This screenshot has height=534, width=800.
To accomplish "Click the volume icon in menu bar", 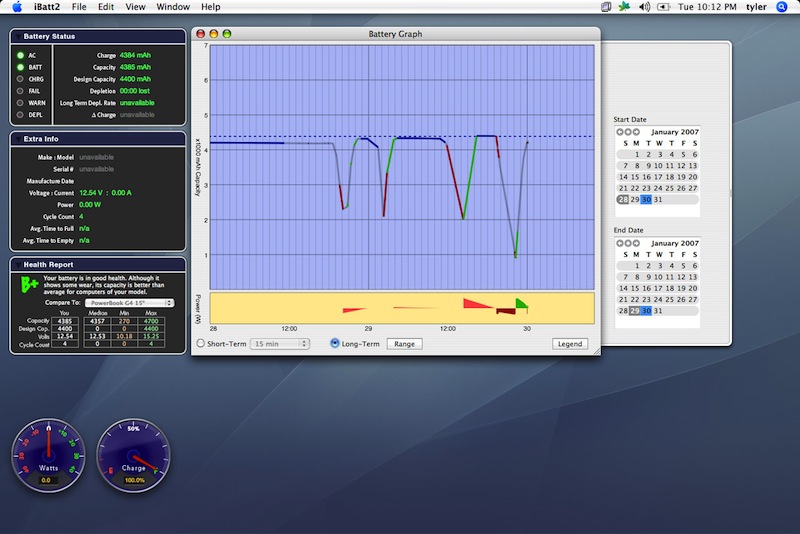I will click(645, 7).
